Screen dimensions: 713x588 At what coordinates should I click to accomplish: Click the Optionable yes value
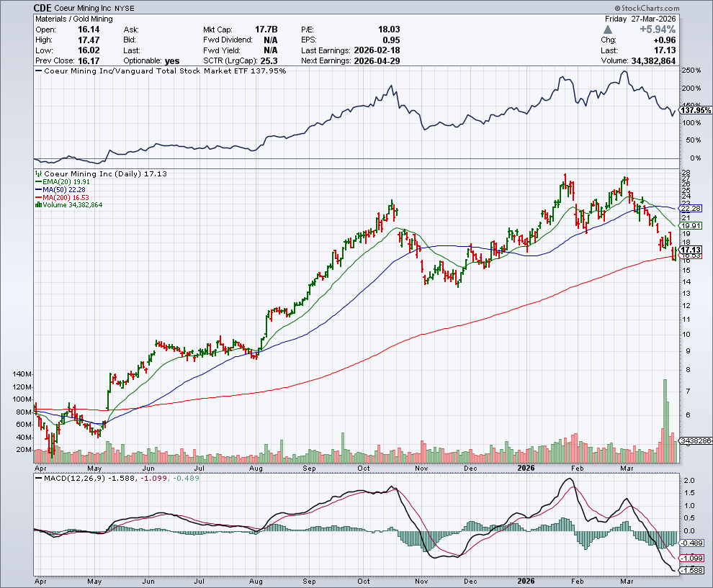click(x=172, y=61)
